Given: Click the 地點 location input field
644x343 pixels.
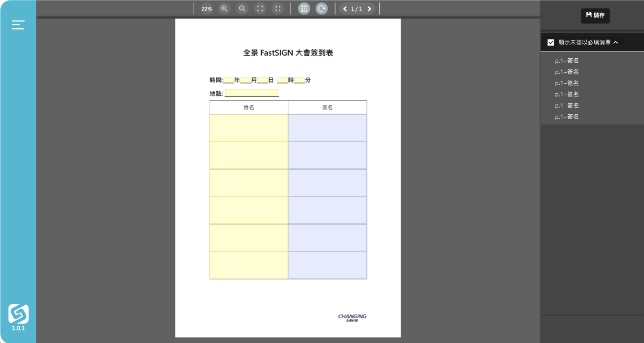Looking at the screenshot, I should 252,93.
